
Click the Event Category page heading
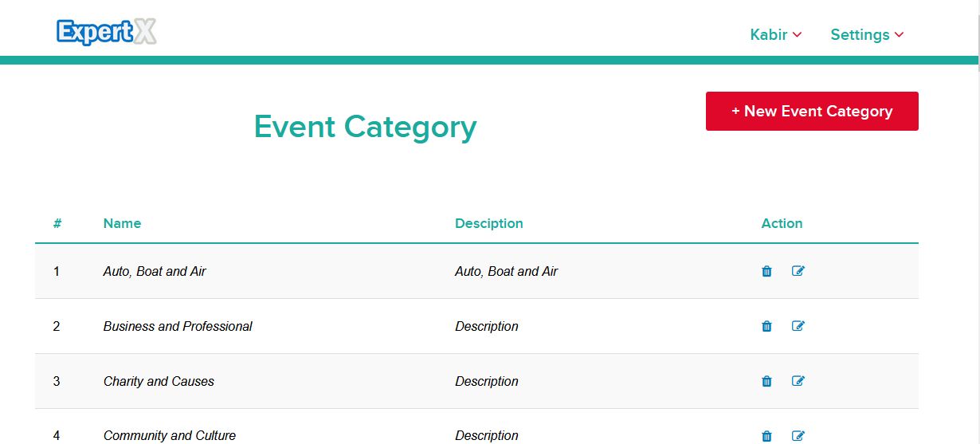[365, 127]
